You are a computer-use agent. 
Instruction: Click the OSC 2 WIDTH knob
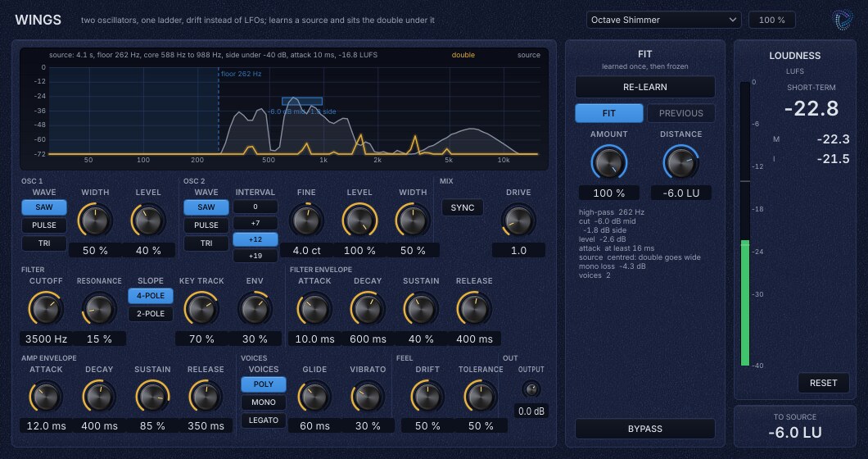[x=413, y=220]
